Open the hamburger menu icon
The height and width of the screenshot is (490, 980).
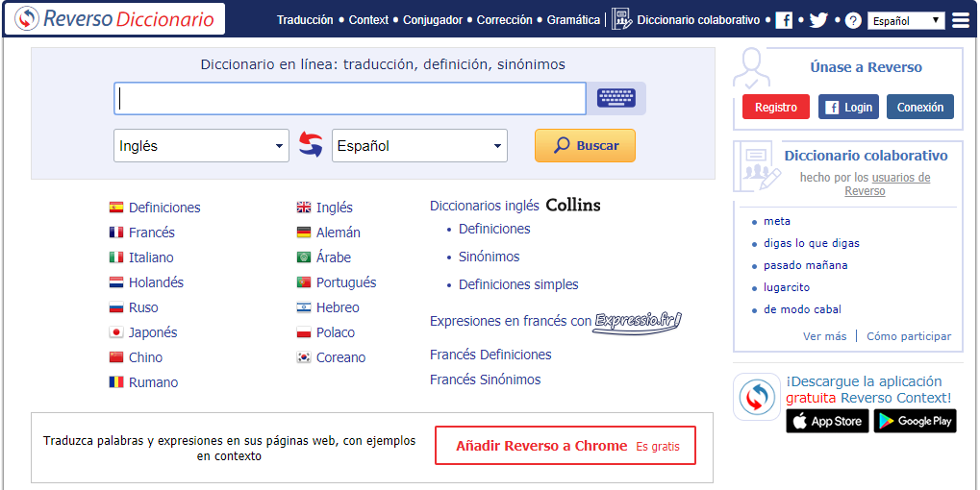(x=960, y=20)
